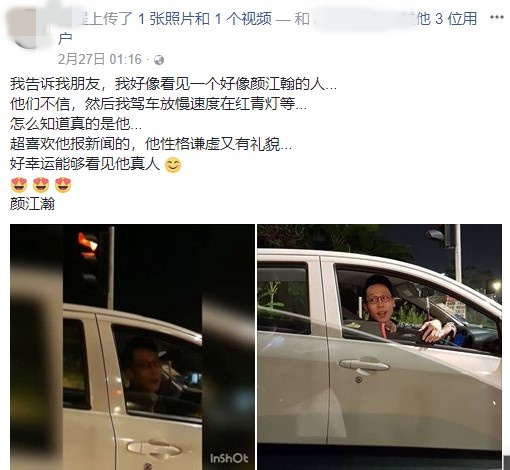Click the 1 个视频 text in header
Screen dimensions: 510x470
pos(243,19)
